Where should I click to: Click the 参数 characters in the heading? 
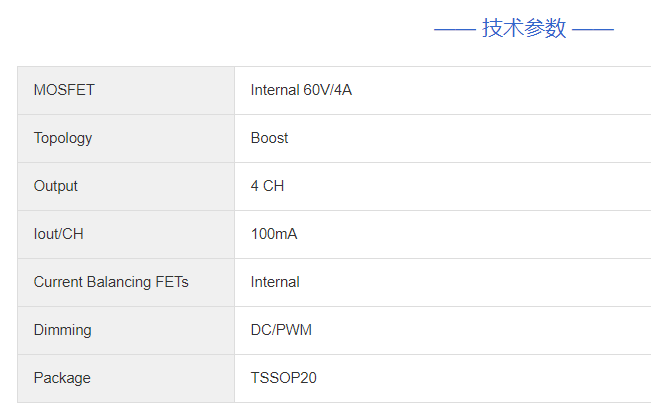[546, 28]
